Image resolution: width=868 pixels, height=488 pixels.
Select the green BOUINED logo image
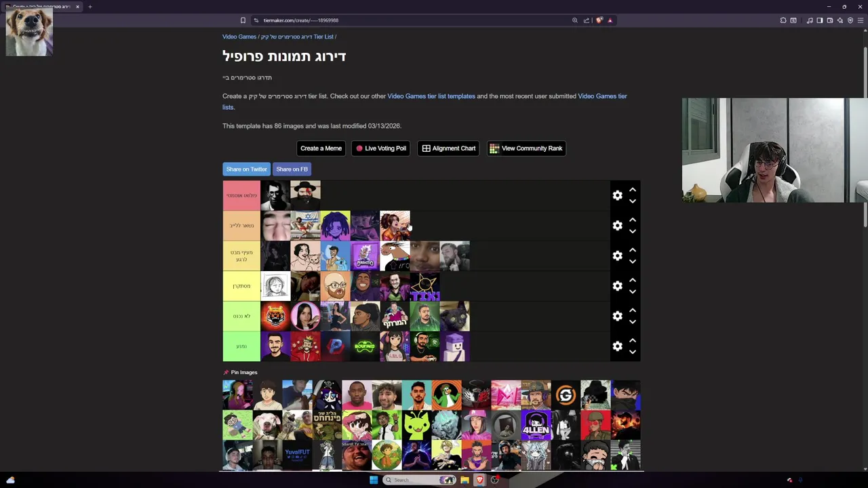(x=365, y=346)
